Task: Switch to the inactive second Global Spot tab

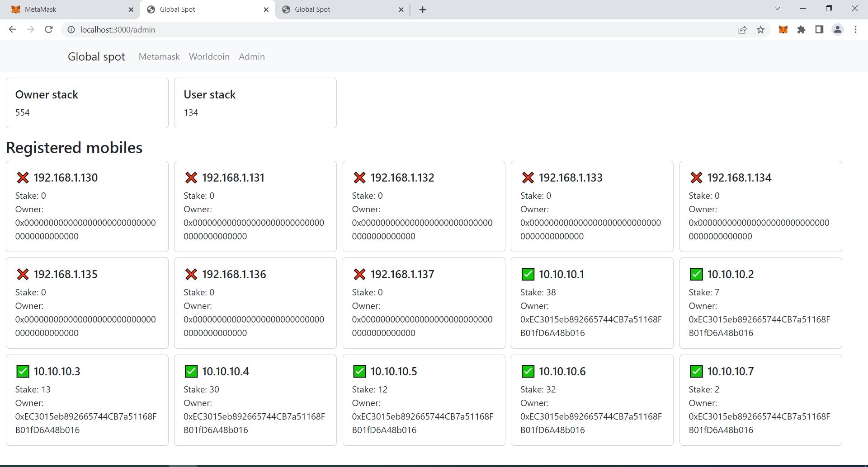Action: point(343,9)
